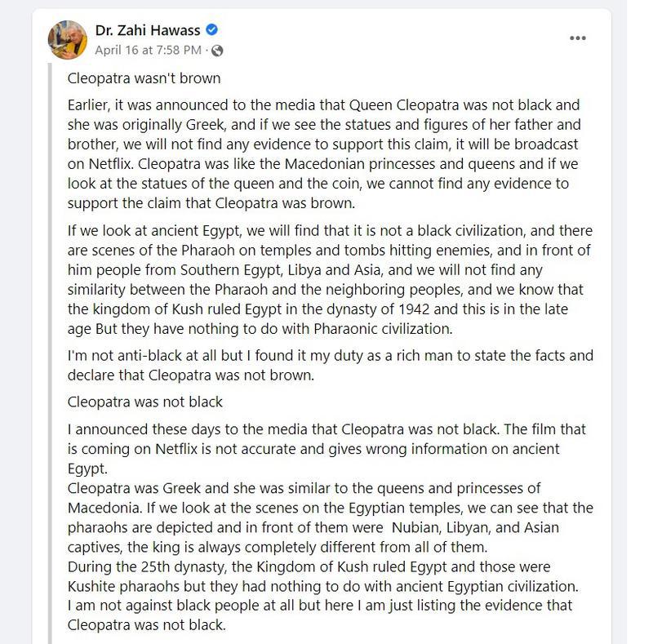Click the "Cleopatra wasn't brown" heading line
This screenshot has width=653, height=644.
click(x=144, y=78)
